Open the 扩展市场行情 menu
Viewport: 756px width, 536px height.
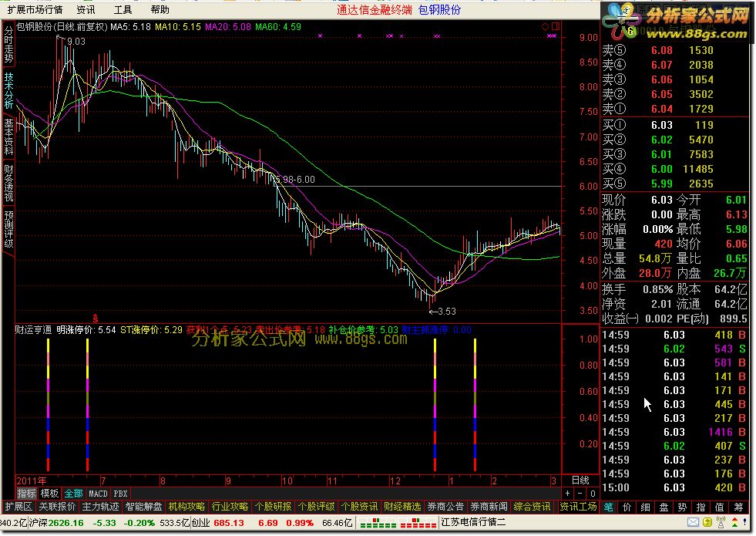[x=35, y=10]
